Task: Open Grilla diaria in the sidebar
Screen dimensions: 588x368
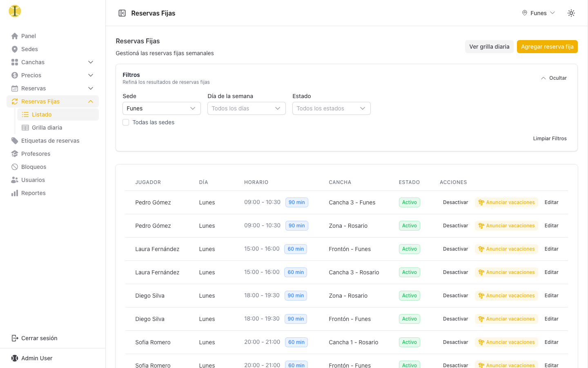Action: coord(58,128)
